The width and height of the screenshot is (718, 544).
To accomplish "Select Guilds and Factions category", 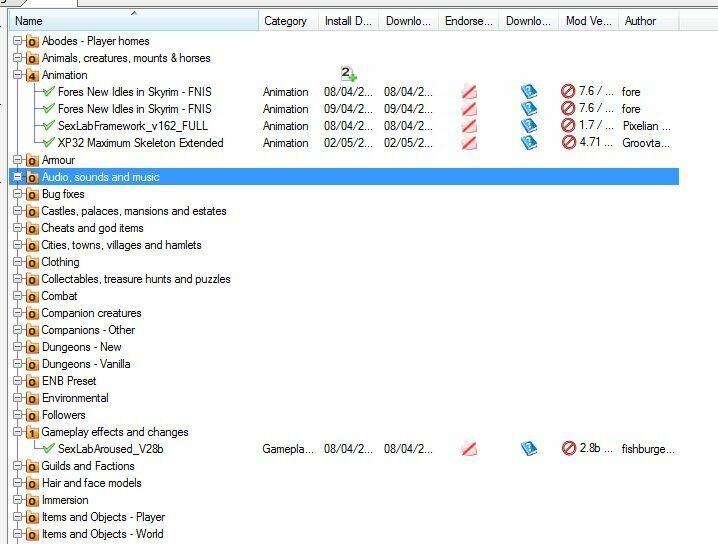I will (x=88, y=466).
